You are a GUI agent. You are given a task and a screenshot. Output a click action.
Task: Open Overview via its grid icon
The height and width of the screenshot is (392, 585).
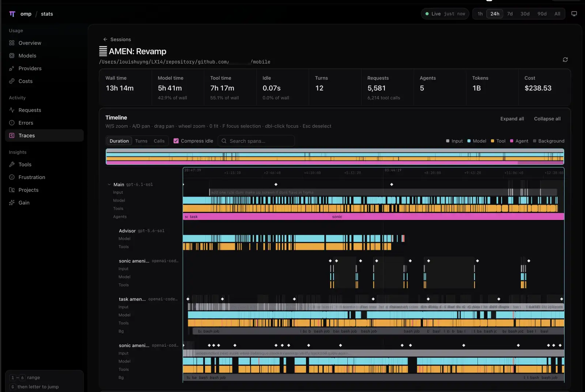[12, 43]
